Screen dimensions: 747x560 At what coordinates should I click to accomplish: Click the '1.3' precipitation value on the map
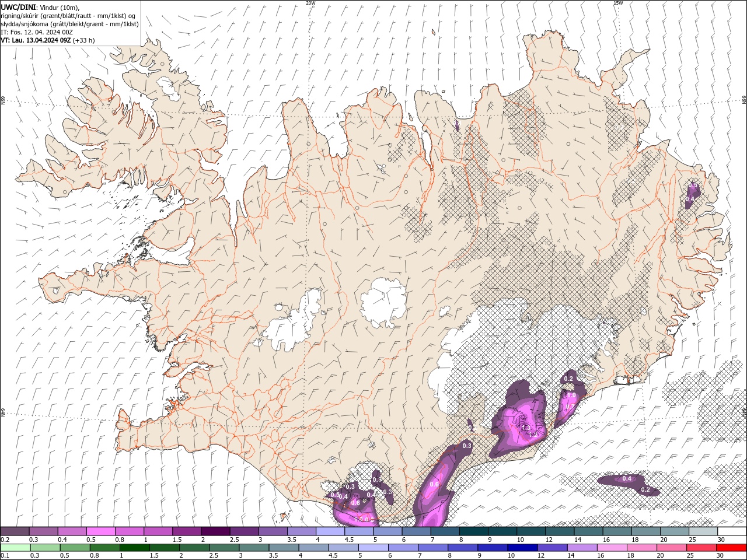click(525, 428)
